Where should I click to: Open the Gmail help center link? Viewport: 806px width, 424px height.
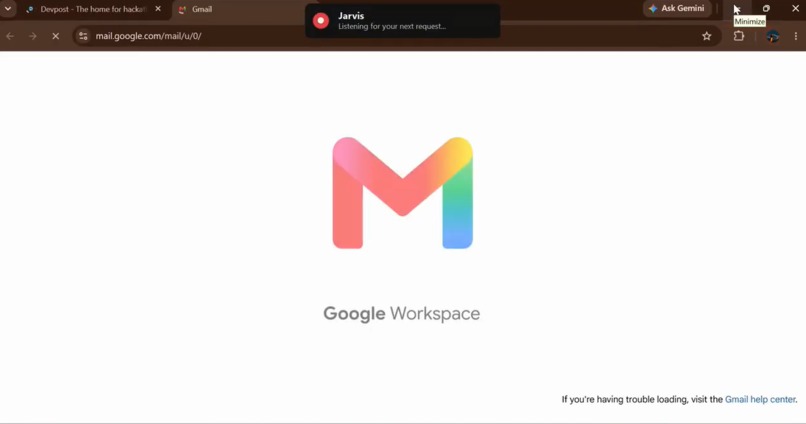click(x=760, y=399)
